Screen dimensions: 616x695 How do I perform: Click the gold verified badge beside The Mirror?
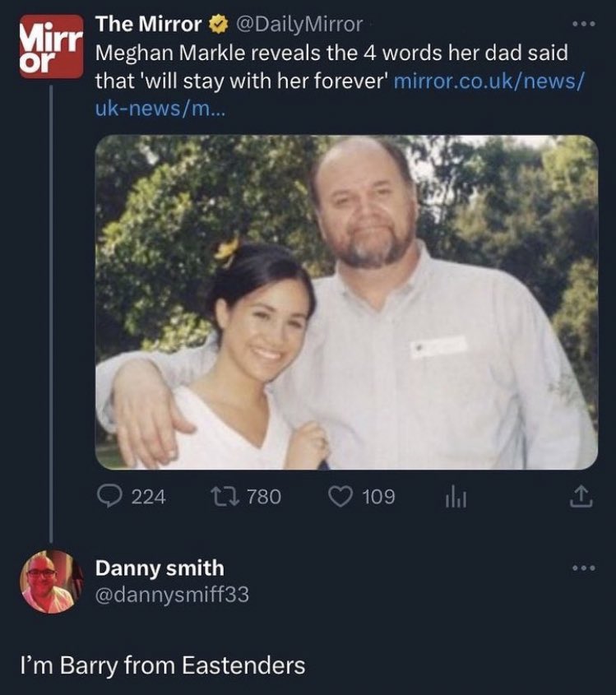(218, 25)
